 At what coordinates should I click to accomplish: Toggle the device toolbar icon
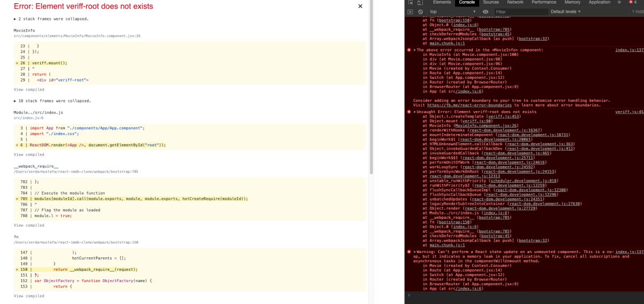point(420,3)
